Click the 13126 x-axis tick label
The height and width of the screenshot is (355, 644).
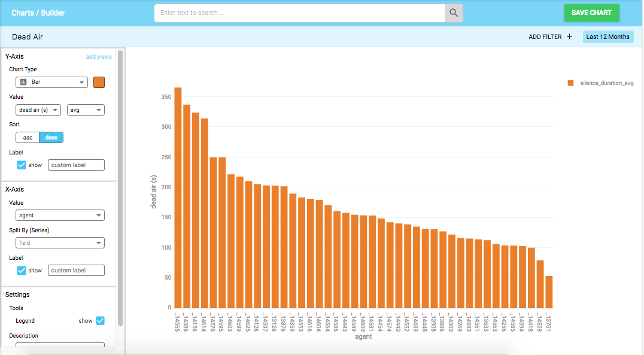[274, 323]
